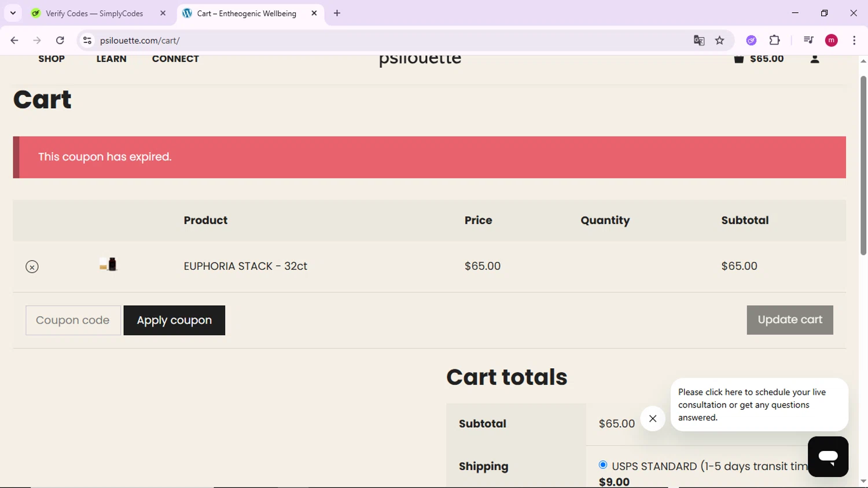The height and width of the screenshot is (488, 868).
Task: Click the Cart page heading
Action: coord(42,100)
